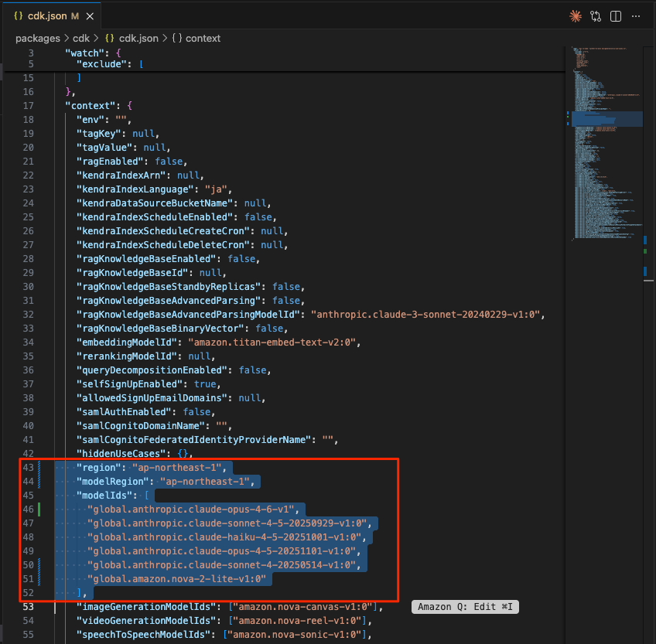Click the false value of "ragEnabled"

pos(169,161)
